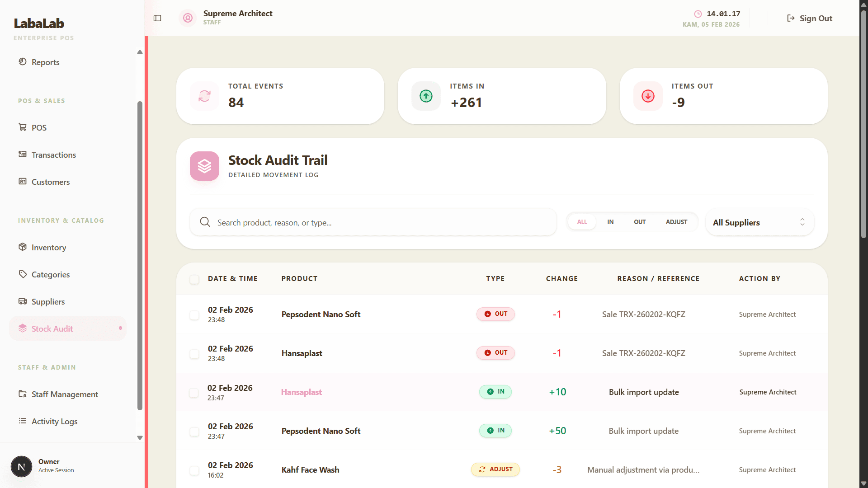Click the sidebar scrollbar thumb
Screen dimensions: 868x488
[x=140, y=255]
